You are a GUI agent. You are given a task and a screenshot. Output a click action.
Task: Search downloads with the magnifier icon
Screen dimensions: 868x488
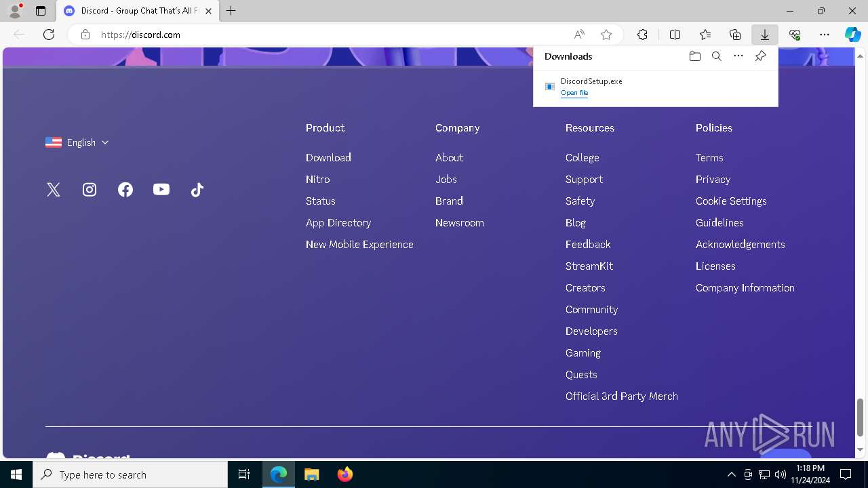point(716,56)
